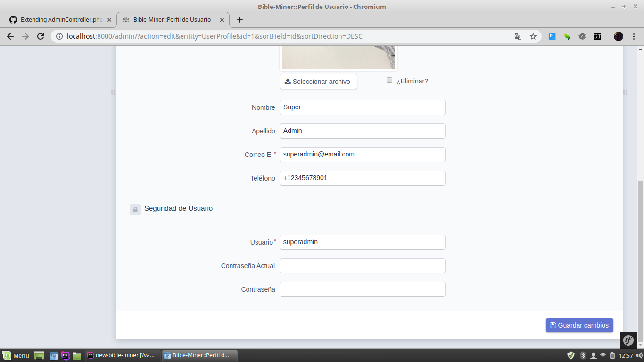Open the Chromium three-dot menu

(x=634, y=36)
